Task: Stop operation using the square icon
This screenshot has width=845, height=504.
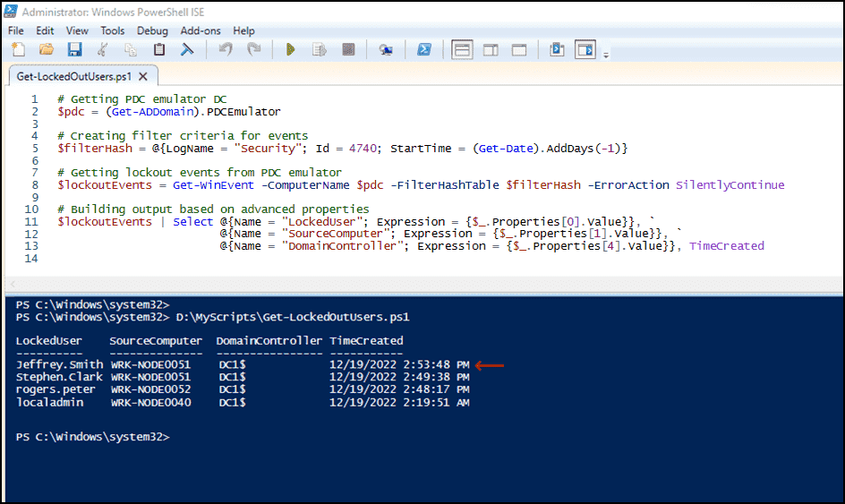Action: click(x=349, y=50)
